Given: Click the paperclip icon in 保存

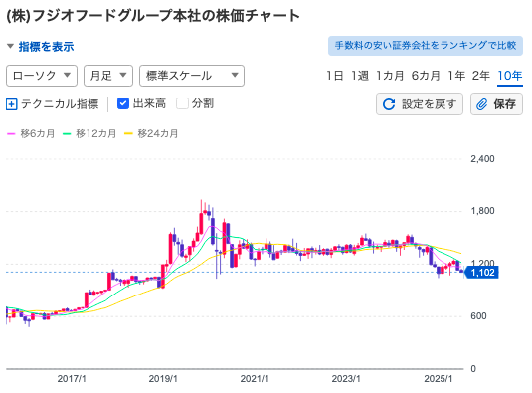Looking at the screenshot, I should coord(482,104).
